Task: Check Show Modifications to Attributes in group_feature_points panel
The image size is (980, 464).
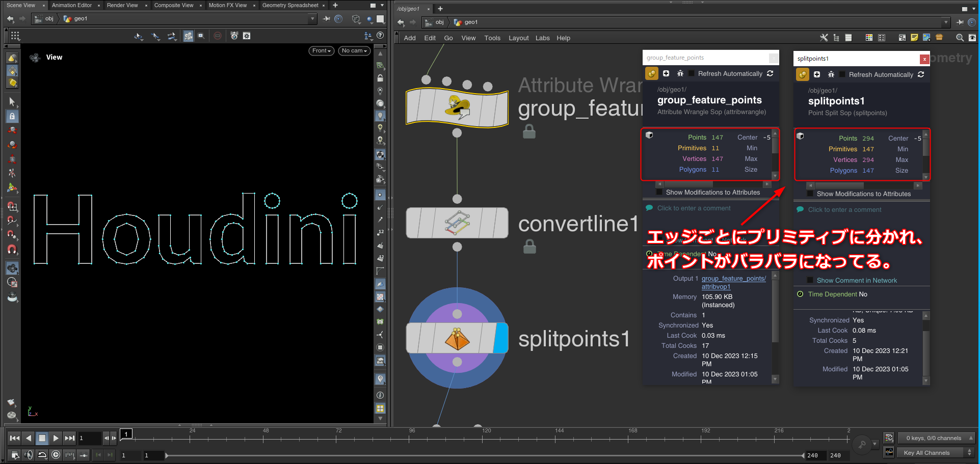Action: coord(659,192)
